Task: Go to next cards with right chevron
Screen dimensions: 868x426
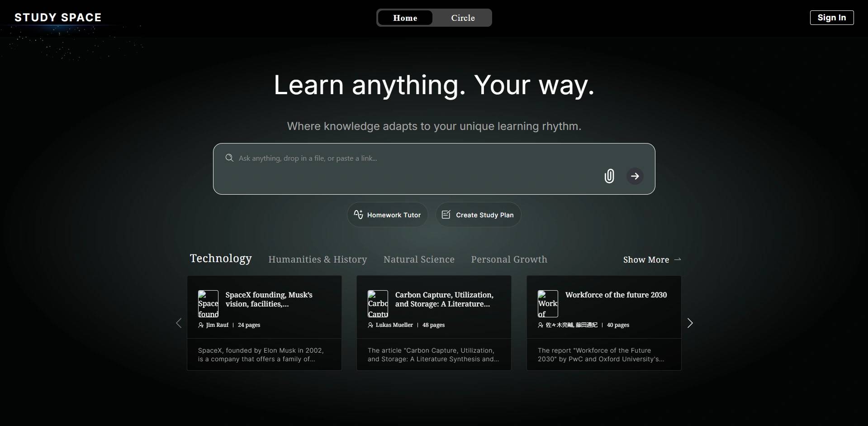Action: point(690,323)
